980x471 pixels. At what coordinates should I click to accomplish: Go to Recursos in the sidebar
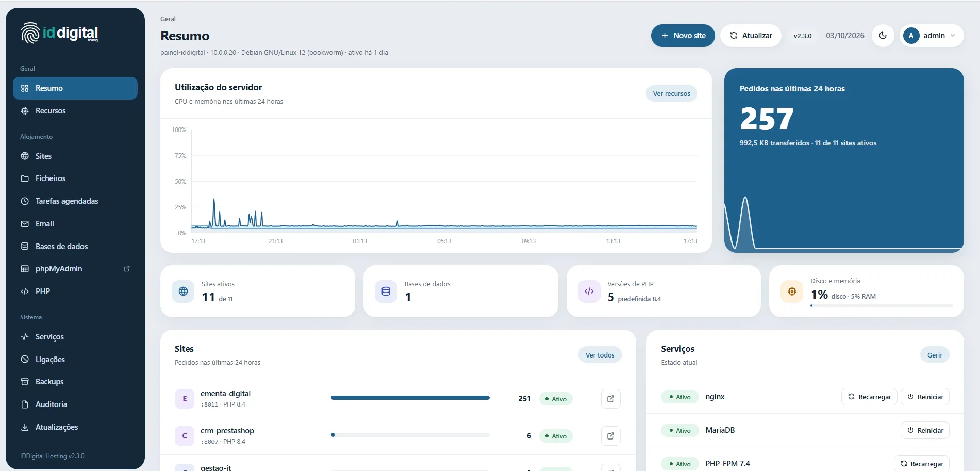coord(75,111)
